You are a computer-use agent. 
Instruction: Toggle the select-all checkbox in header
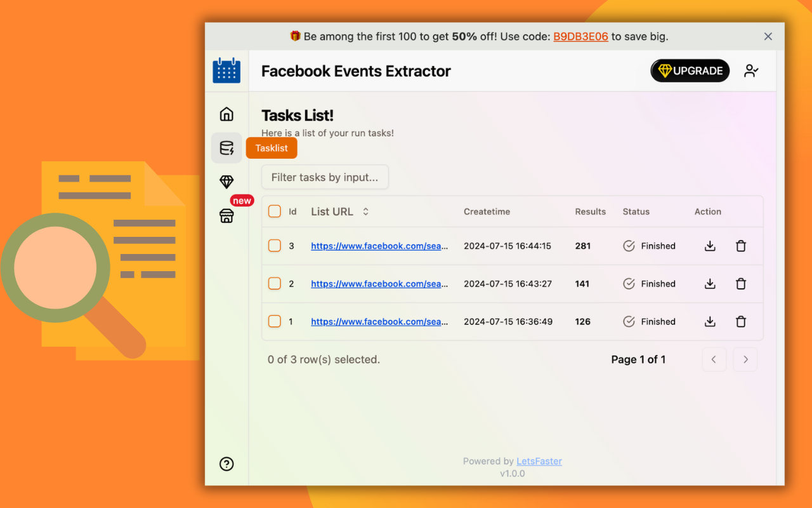click(275, 211)
